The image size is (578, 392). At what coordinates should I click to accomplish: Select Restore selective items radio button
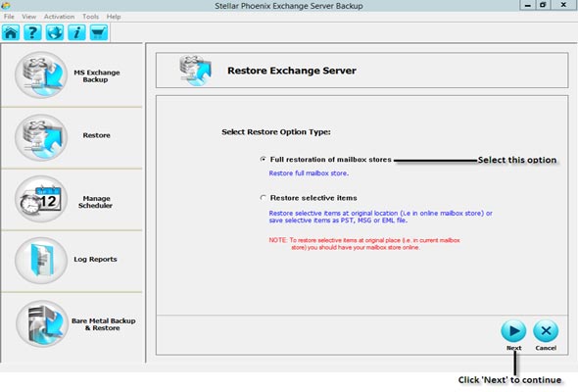tap(263, 198)
